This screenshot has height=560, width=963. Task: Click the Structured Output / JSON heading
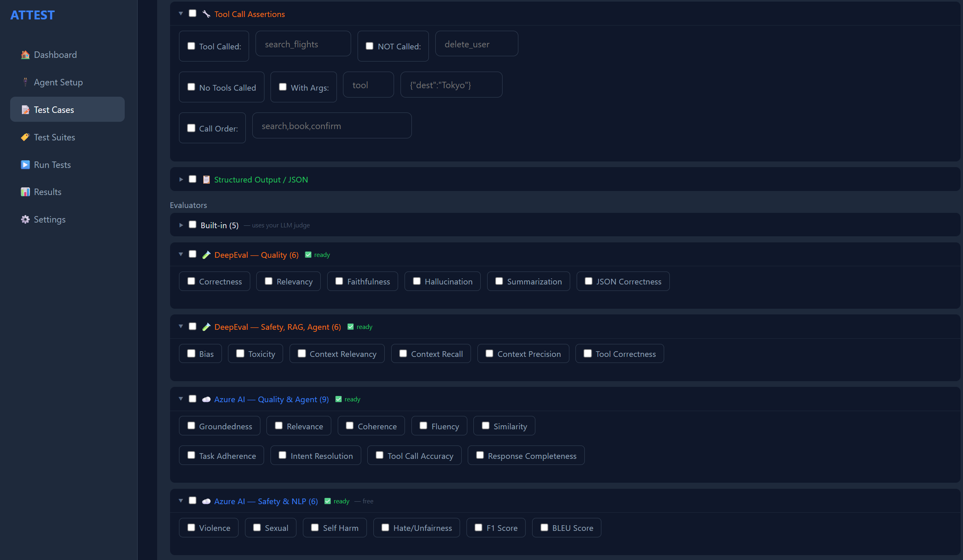(x=261, y=180)
